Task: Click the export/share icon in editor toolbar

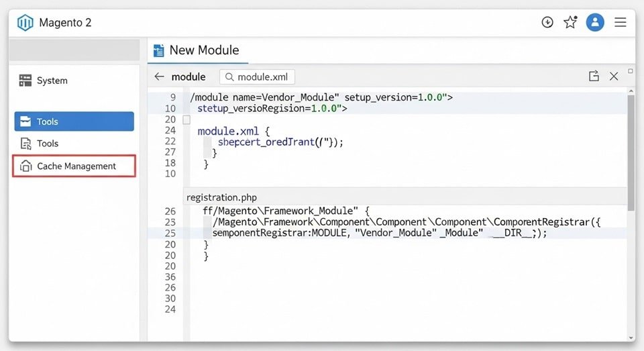Action: tap(594, 76)
